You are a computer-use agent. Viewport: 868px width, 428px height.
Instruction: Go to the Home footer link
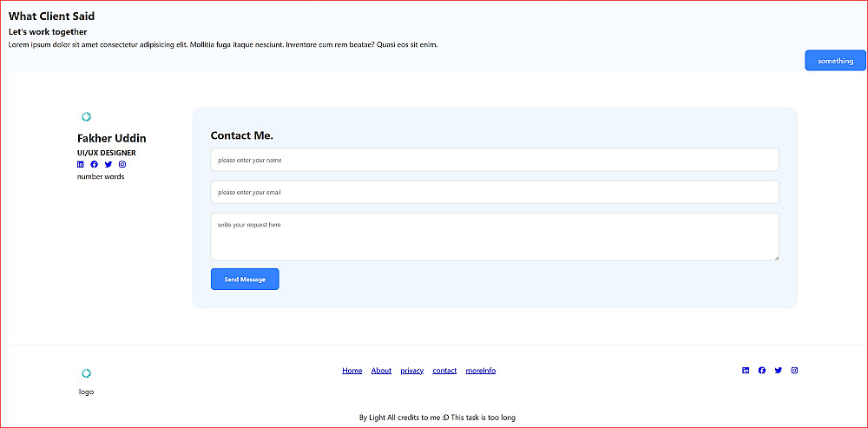pyautogui.click(x=352, y=371)
